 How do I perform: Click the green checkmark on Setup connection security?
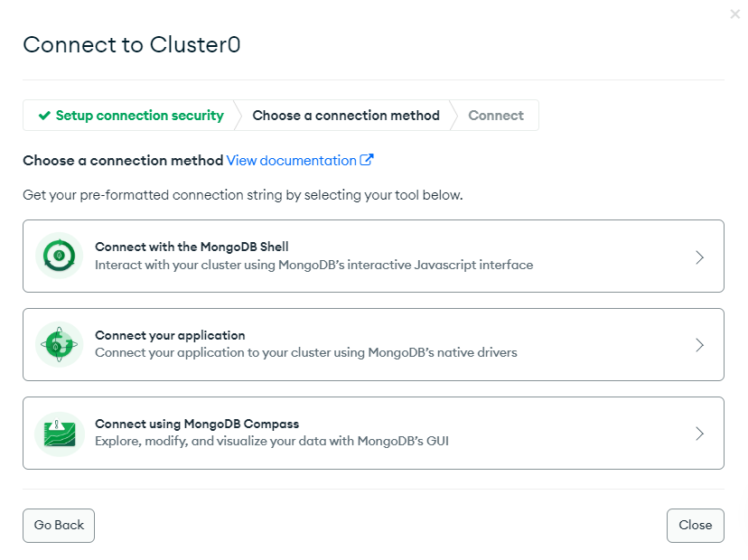[44, 116]
